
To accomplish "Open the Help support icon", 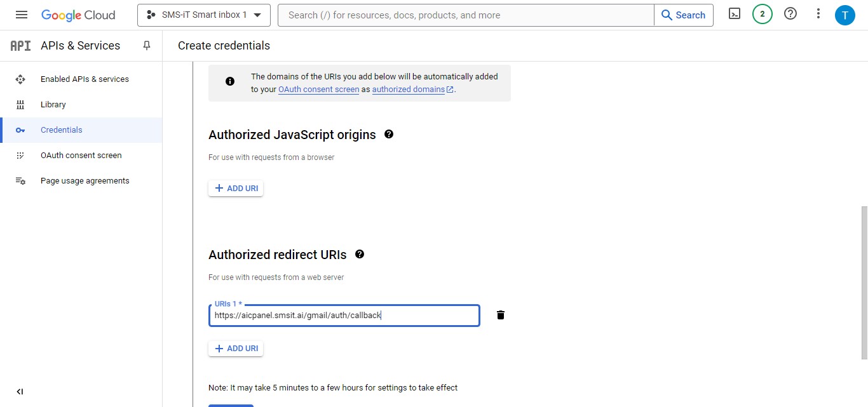I will coord(790,13).
